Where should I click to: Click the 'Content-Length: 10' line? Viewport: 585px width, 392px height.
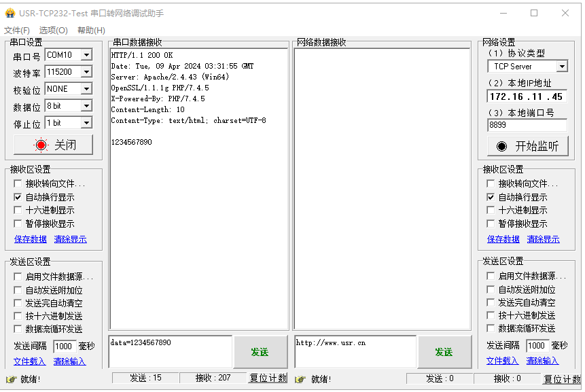(147, 109)
